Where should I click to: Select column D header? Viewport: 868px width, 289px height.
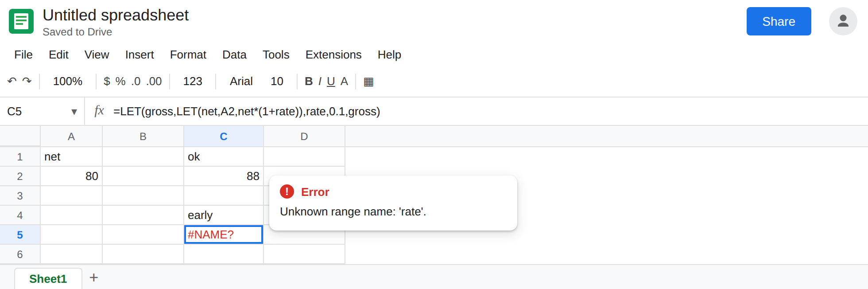point(304,137)
